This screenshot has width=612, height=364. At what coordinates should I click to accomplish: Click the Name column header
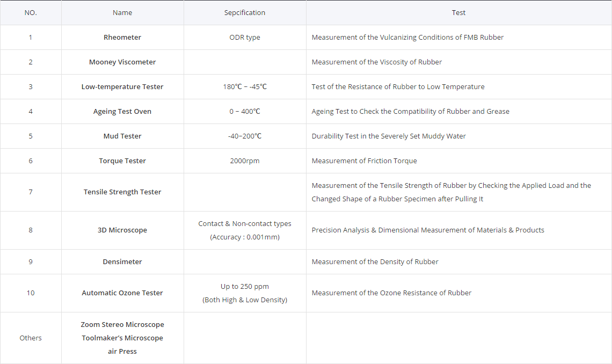click(x=122, y=12)
